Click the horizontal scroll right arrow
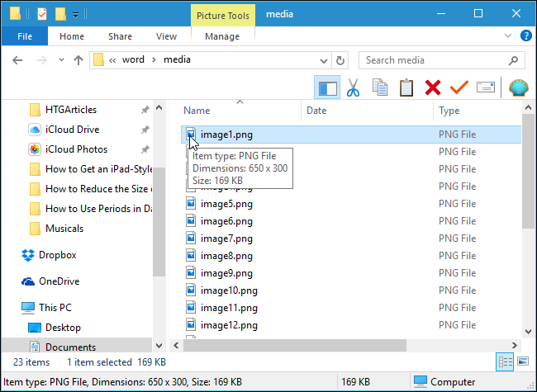The height and width of the screenshot is (392, 537). [x=515, y=346]
